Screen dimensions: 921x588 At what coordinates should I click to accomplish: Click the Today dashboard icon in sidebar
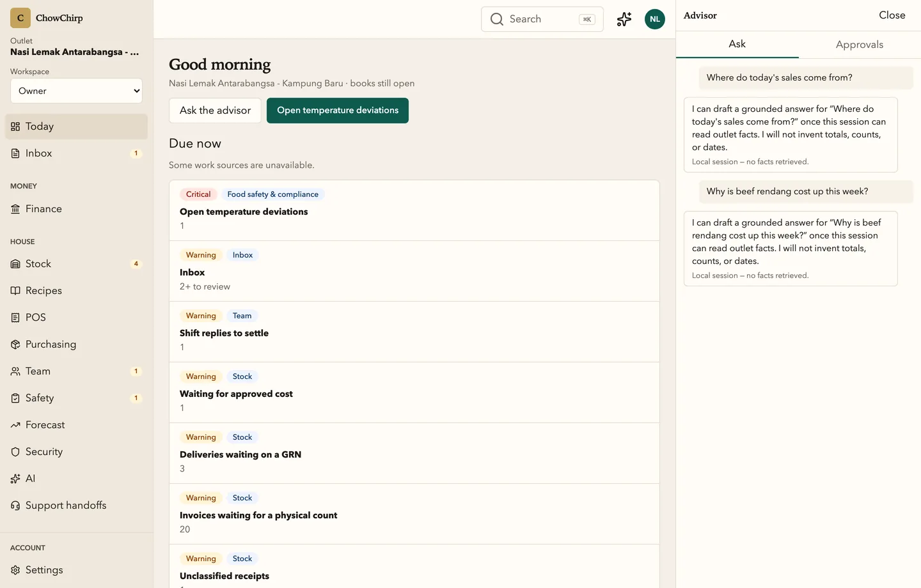[x=15, y=127]
